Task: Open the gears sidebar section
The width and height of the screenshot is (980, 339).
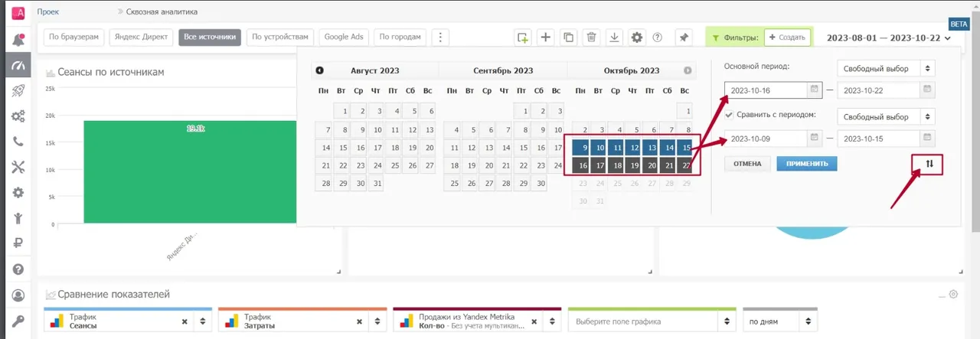Action: pyautogui.click(x=18, y=116)
